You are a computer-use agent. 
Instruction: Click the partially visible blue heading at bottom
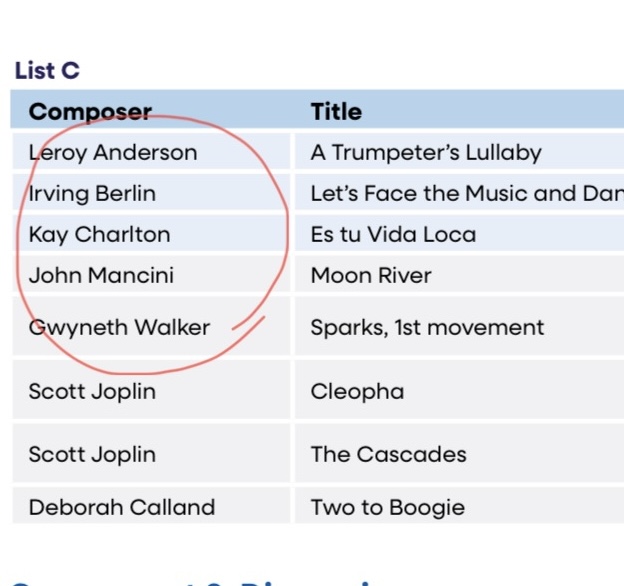coord(200,580)
